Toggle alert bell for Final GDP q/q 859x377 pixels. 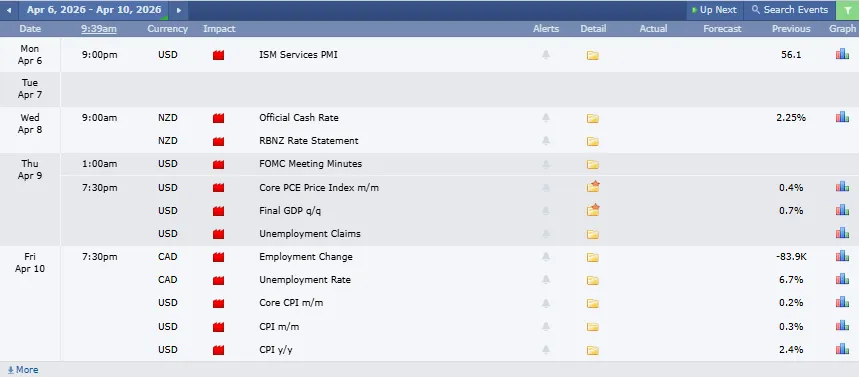point(546,211)
